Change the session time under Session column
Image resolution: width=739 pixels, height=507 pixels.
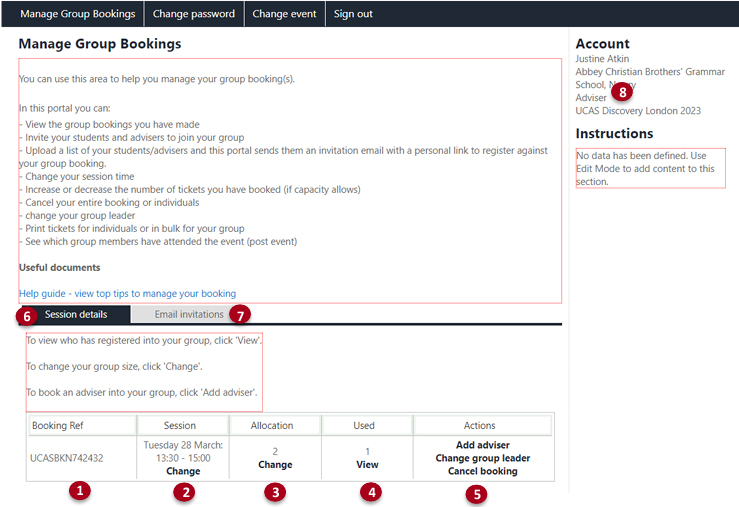tap(183, 471)
